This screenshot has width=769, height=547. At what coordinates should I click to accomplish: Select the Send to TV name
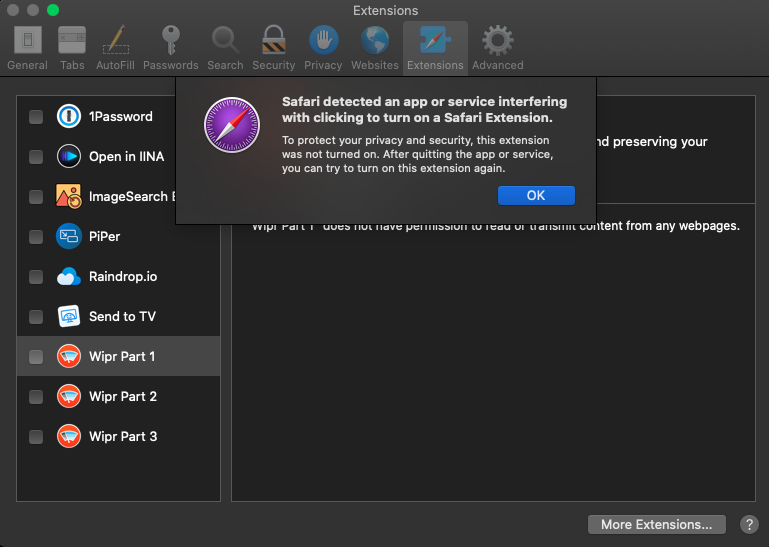point(123,316)
